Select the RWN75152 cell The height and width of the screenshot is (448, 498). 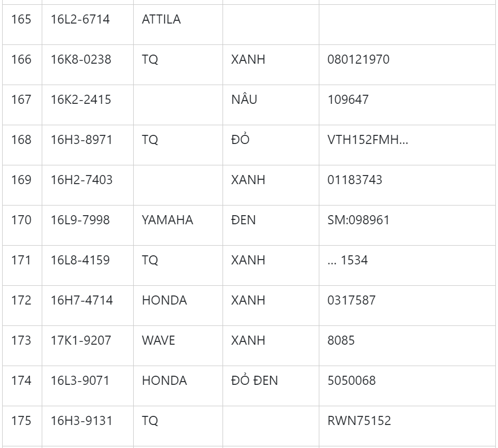click(359, 421)
